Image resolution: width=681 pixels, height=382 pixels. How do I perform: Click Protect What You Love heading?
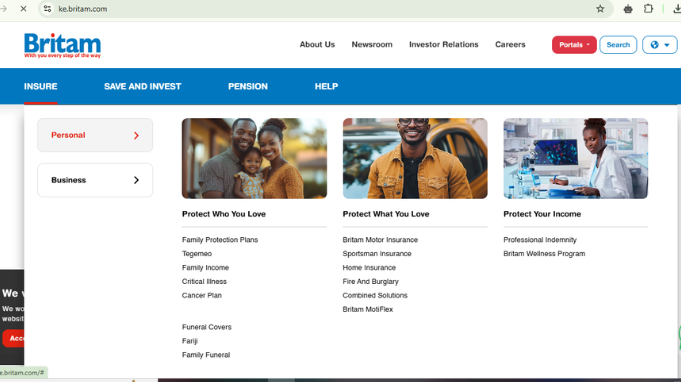[386, 214]
